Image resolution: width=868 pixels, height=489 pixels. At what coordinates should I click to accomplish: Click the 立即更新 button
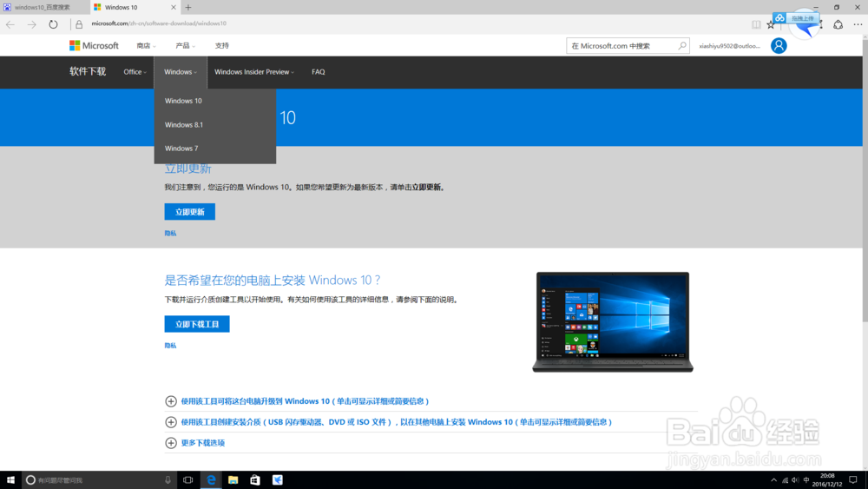[190, 212]
